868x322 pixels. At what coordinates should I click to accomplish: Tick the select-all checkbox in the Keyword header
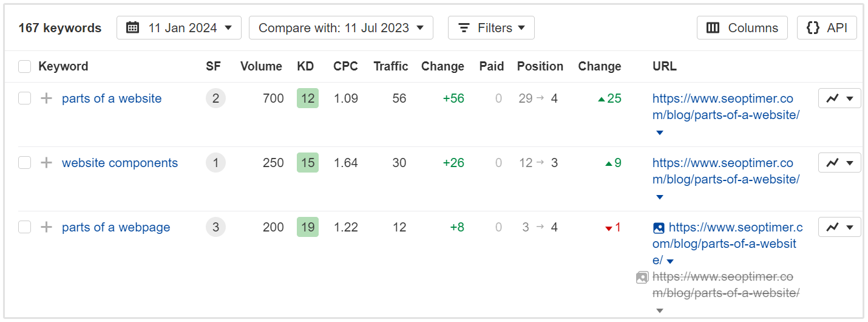24,67
